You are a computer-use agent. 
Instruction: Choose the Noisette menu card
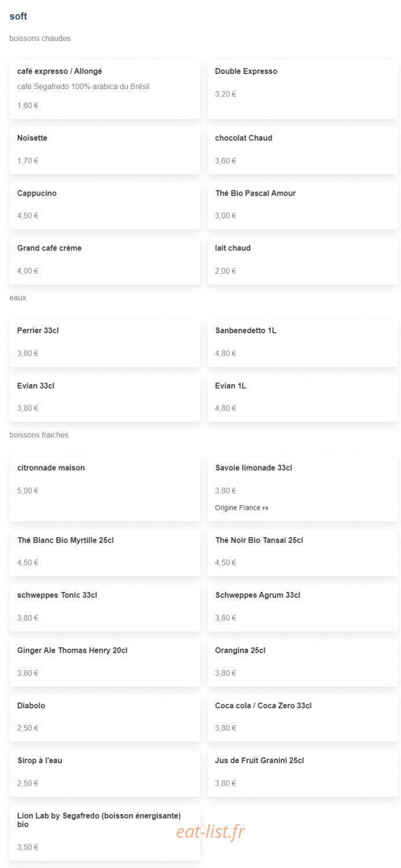click(x=105, y=150)
